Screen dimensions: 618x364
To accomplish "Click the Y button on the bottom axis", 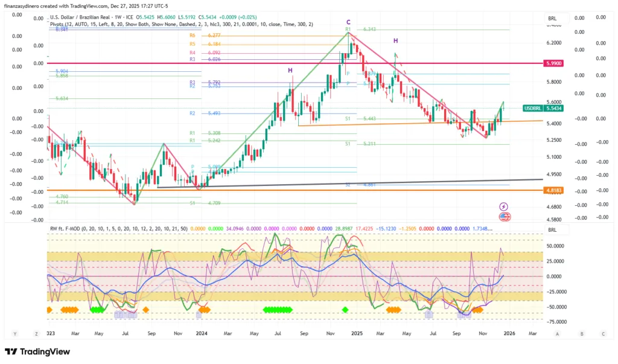I will pyautogui.click(x=14, y=333).
